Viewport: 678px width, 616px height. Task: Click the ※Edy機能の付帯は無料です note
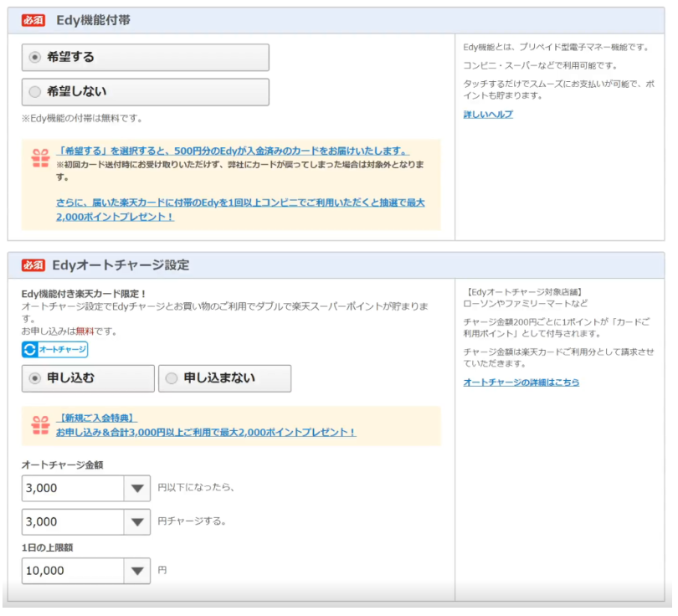[82, 118]
